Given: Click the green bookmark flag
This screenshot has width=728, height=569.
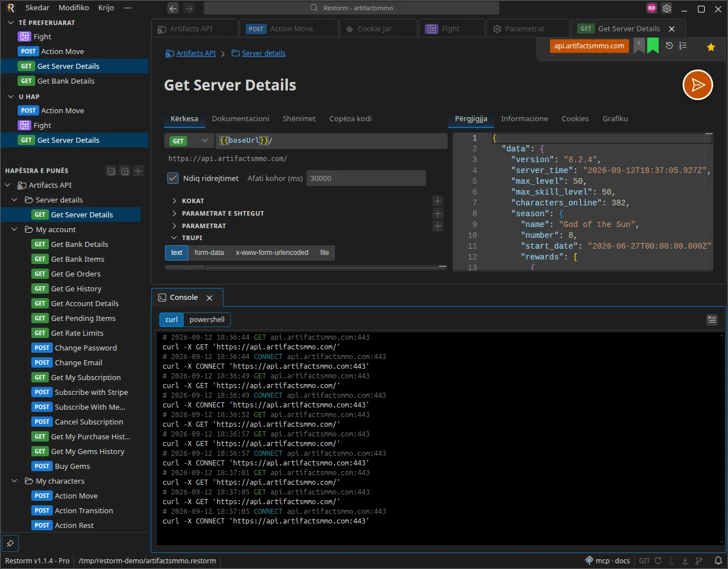Looking at the screenshot, I should point(653,46).
